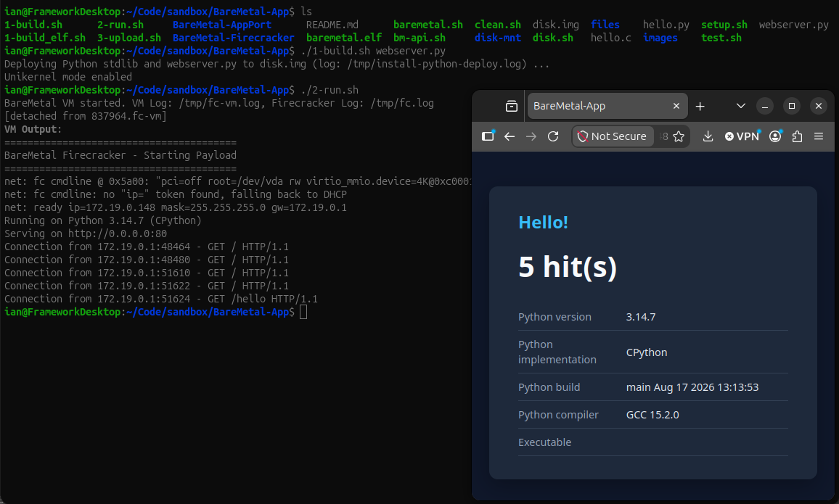839x504 pixels.
Task: Expand the list all tabs chevron
Action: [x=740, y=106]
